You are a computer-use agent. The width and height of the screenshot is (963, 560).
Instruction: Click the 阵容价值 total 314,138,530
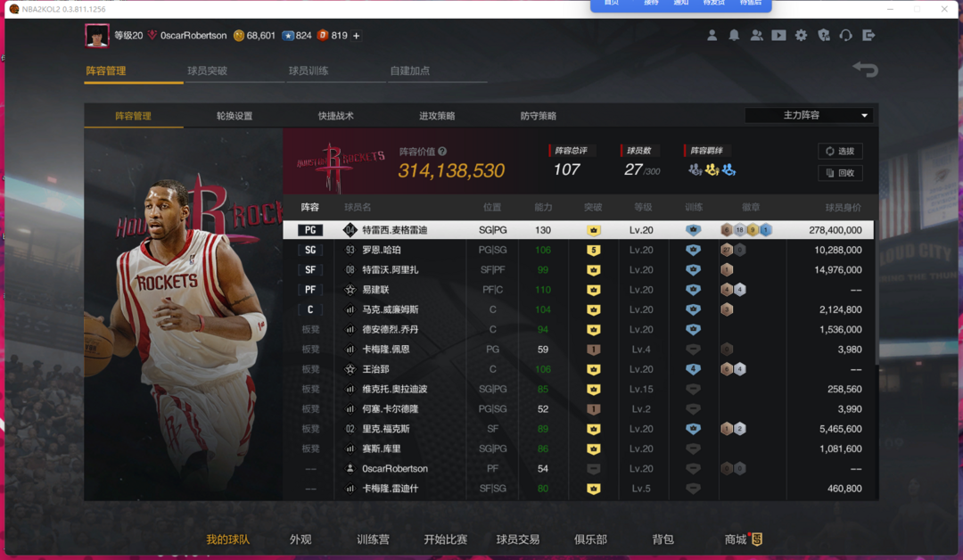(x=451, y=170)
